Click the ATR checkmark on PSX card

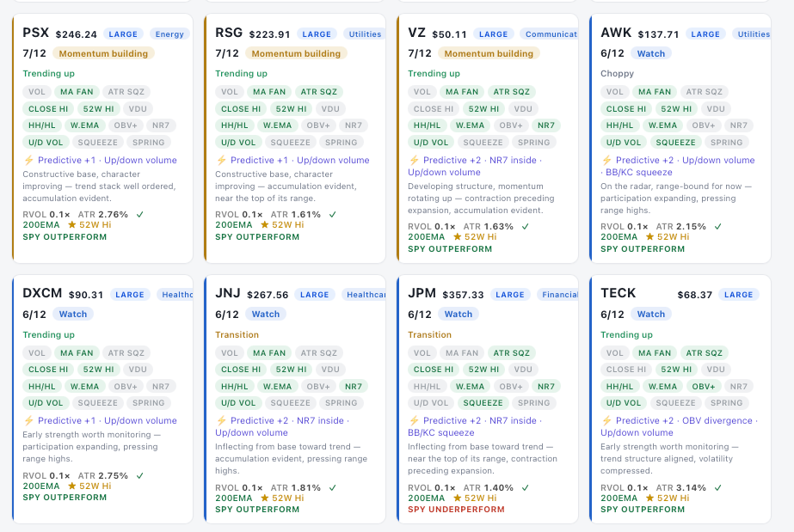(x=140, y=214)
